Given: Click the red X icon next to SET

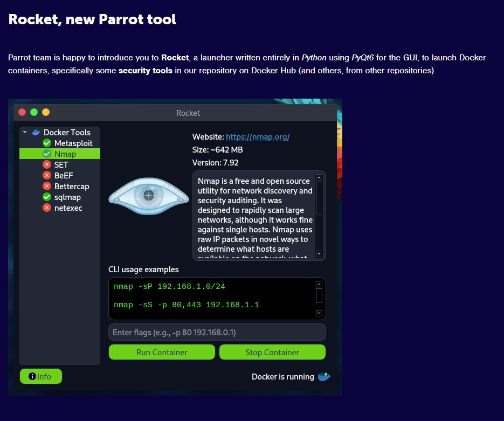Looking at the screenshot, I should [x=47, y=164].
